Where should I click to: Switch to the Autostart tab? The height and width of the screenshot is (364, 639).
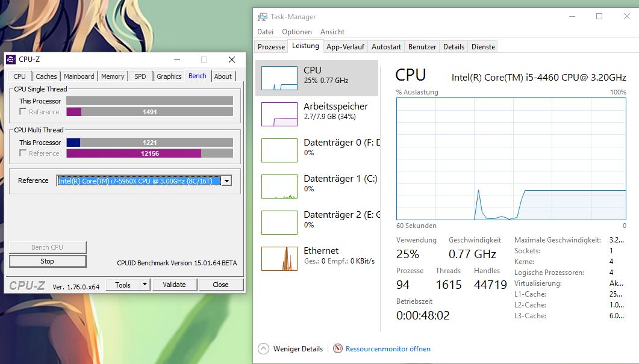pyautogui.click(x=386, y=47)
